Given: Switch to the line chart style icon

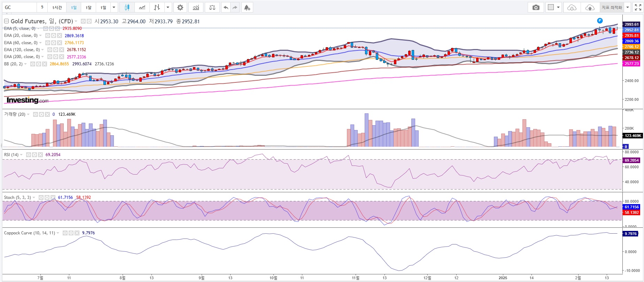Looking at the screenshot, I should pyautogui.click(x=142, y=7).
